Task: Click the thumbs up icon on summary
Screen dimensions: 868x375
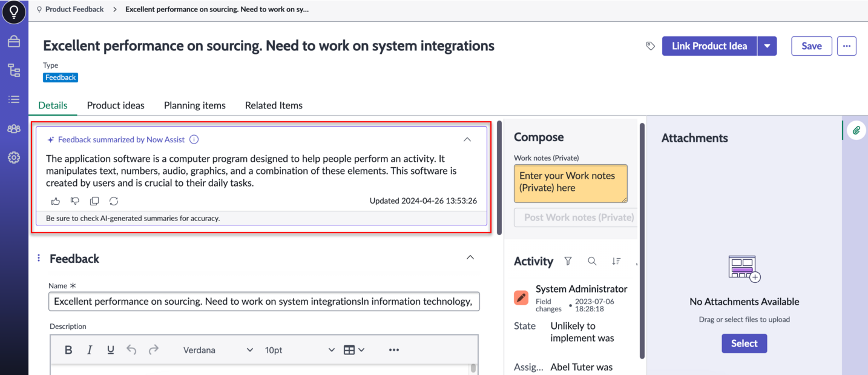Action: pos(56,201)
